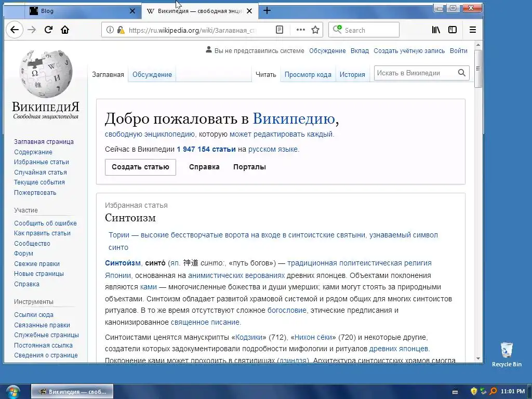Click Создать учётную запись link

point(409,51)
